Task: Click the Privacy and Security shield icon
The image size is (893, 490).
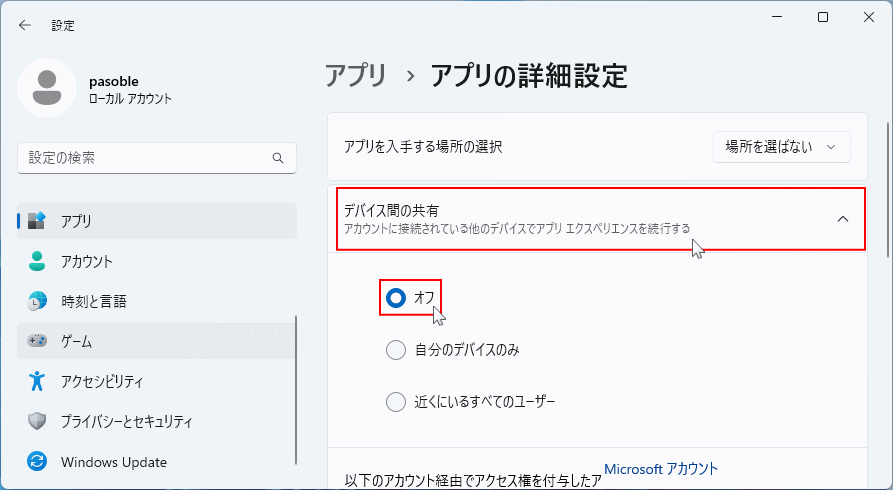Action: point(38,421)
